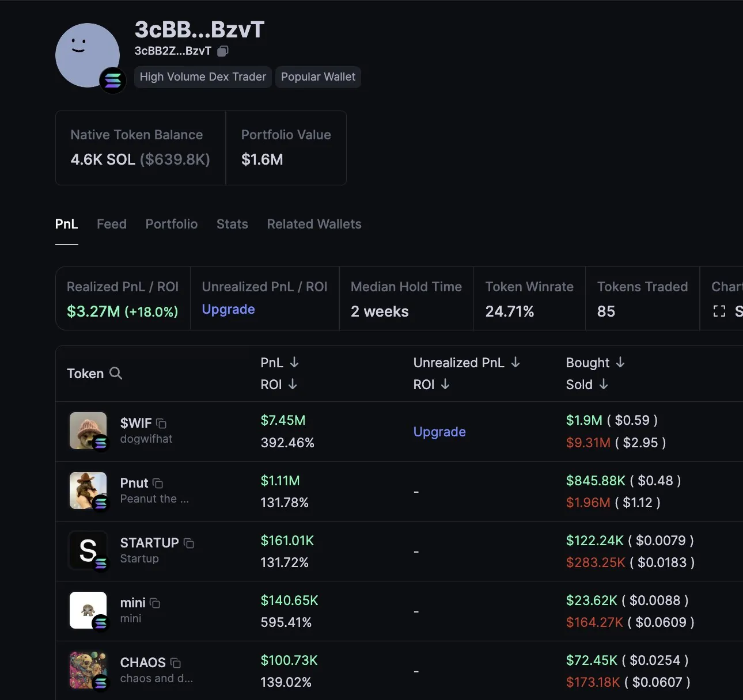743x700 pixels.
Task: Copy the Pnut token address
Action: 158,484
